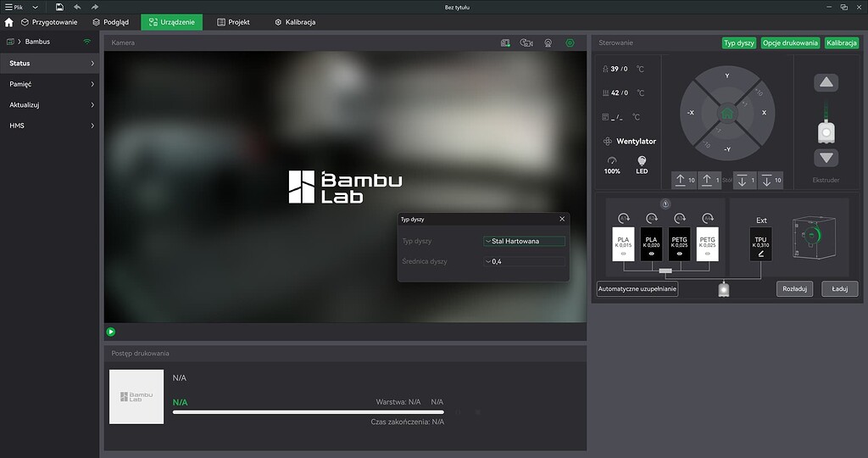Click eye icon on black PETG slot
This screenshot has height=458, width=868.
point(679,254)
